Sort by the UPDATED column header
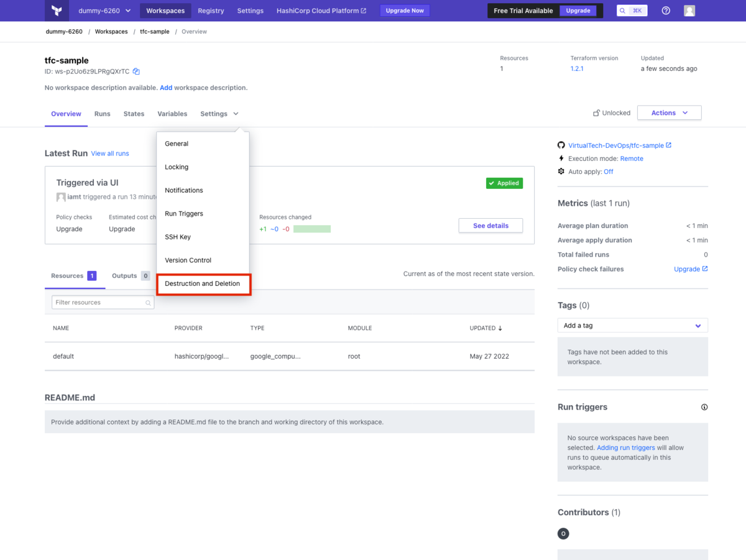 point(486,328)
